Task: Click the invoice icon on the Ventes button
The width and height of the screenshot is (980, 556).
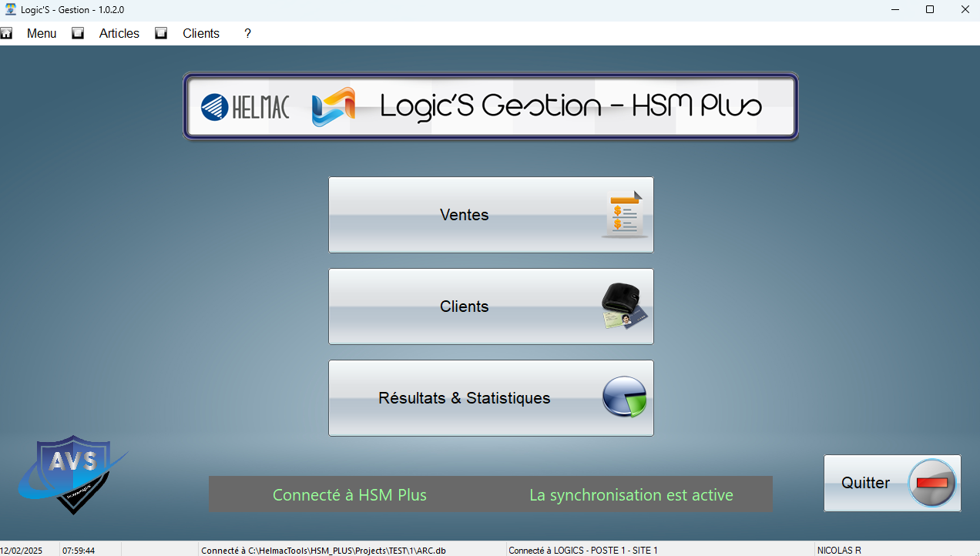Action: coord(624,215)
